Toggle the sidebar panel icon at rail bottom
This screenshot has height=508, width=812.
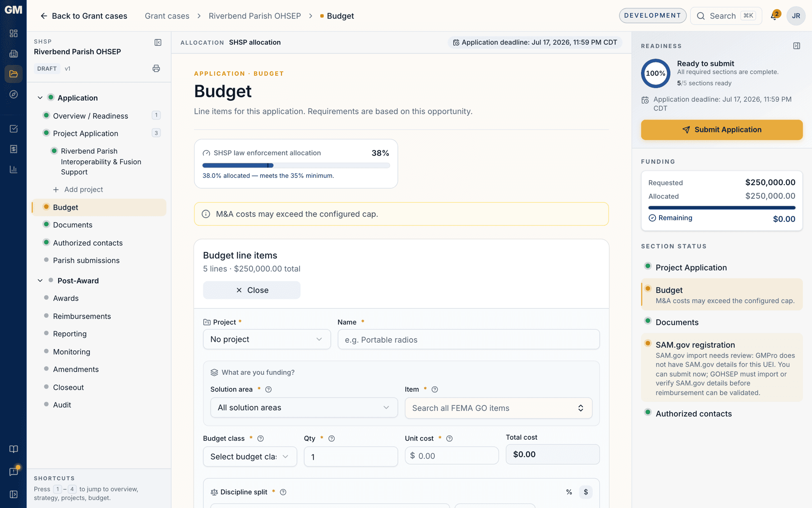[x=14, y=494]
